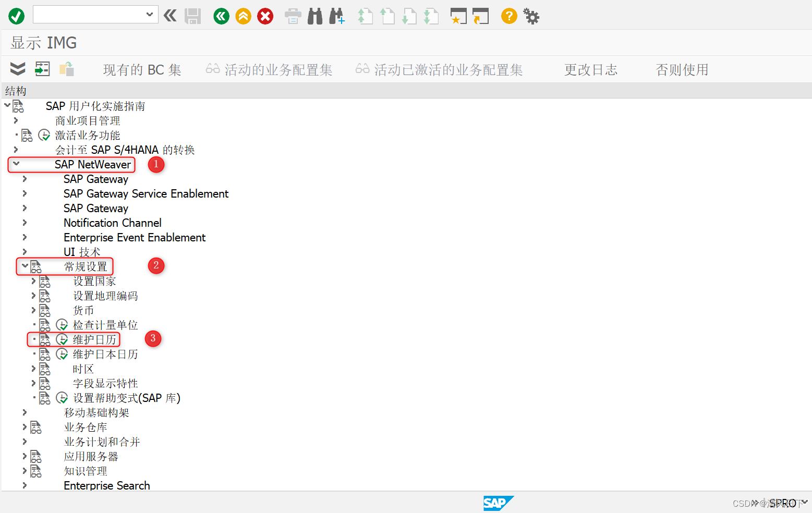Click the 否则使用 button
812x513 pixels.
point(682,70)
